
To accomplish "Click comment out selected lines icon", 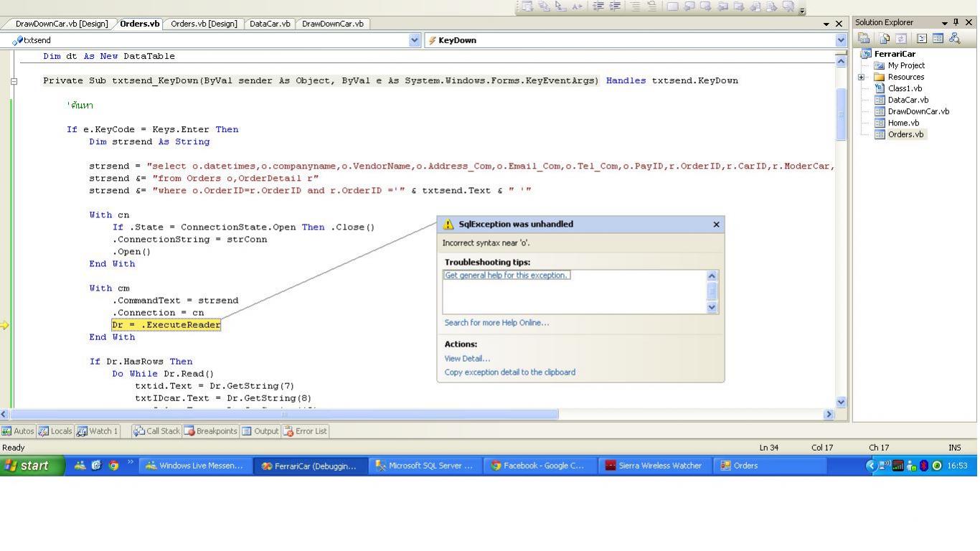I will 636,6.
